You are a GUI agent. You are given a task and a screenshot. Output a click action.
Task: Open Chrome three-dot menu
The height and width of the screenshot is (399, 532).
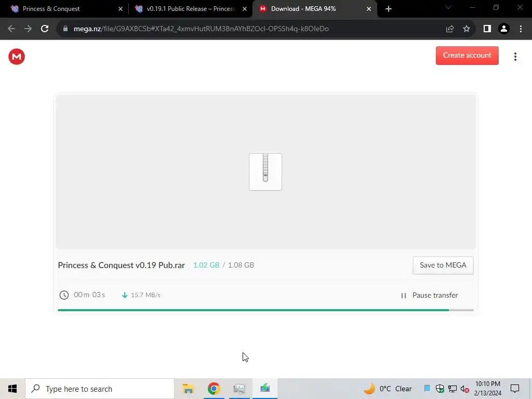point(521,29)
